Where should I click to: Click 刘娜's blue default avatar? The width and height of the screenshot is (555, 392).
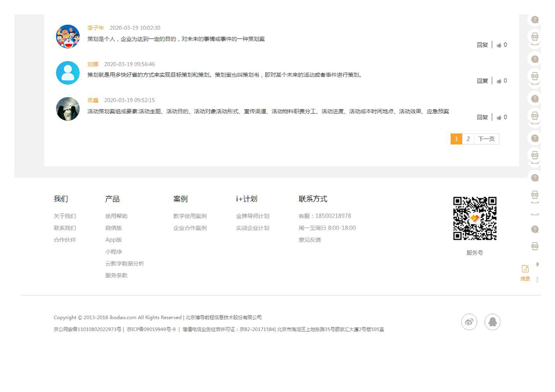(68, 73)
